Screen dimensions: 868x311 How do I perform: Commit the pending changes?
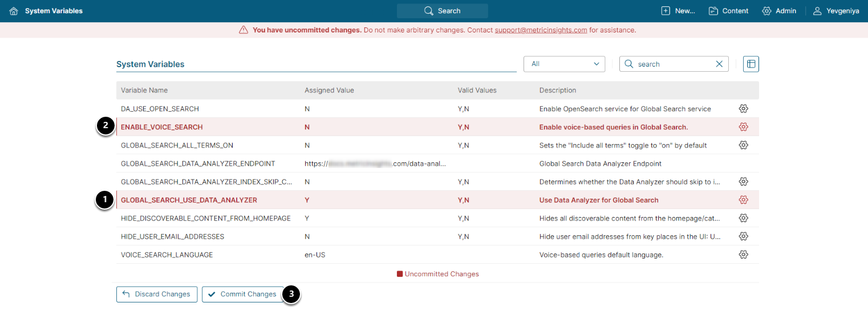(x=242, y=294)
